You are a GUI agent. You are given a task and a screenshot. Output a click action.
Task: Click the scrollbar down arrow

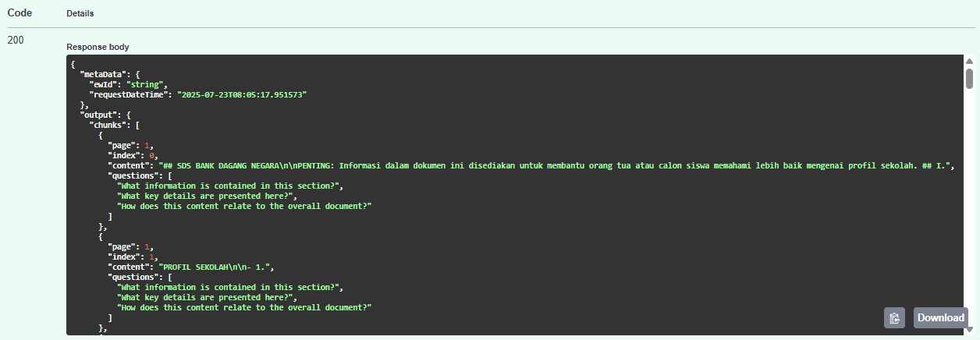point(969,328)
